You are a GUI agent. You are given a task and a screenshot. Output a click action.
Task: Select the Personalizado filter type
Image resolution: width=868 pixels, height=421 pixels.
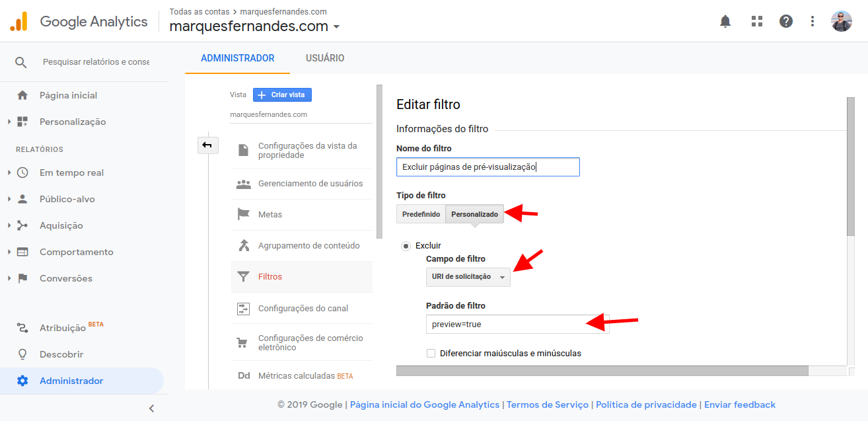tap(474, 214)
